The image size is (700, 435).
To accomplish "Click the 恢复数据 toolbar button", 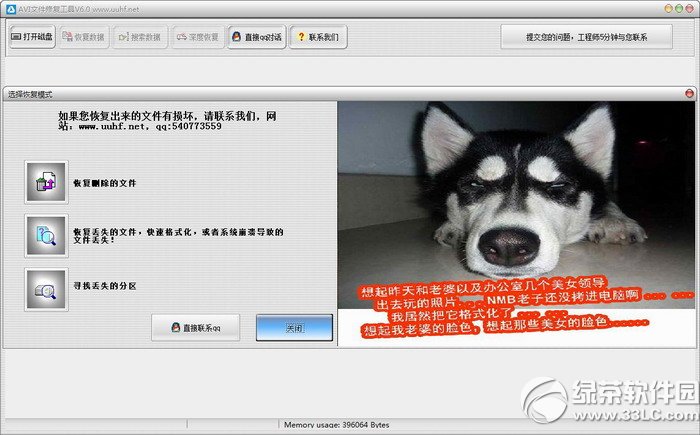I will click(x=84, y=37).
